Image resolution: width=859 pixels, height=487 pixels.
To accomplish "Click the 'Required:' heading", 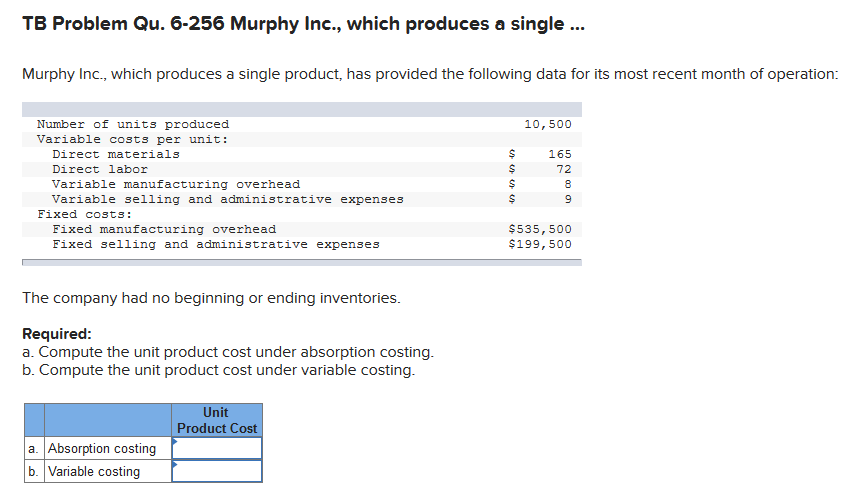I will pos(57,334).
